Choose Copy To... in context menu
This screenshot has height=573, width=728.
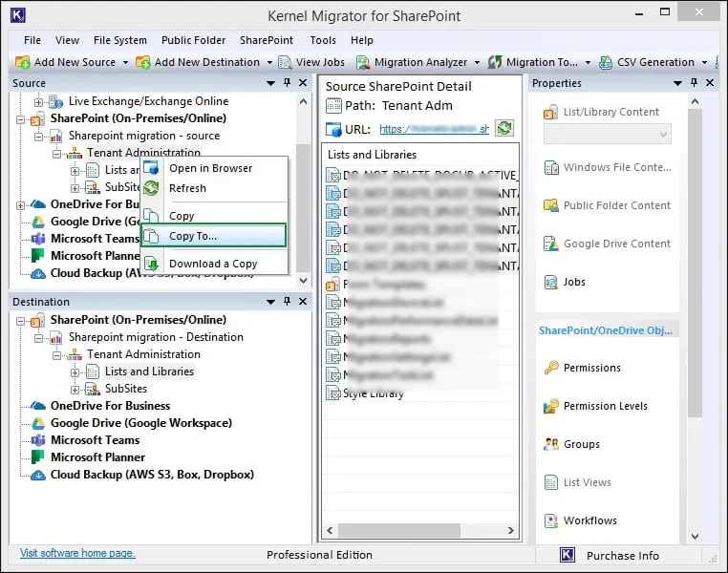(x=214, y=236)
